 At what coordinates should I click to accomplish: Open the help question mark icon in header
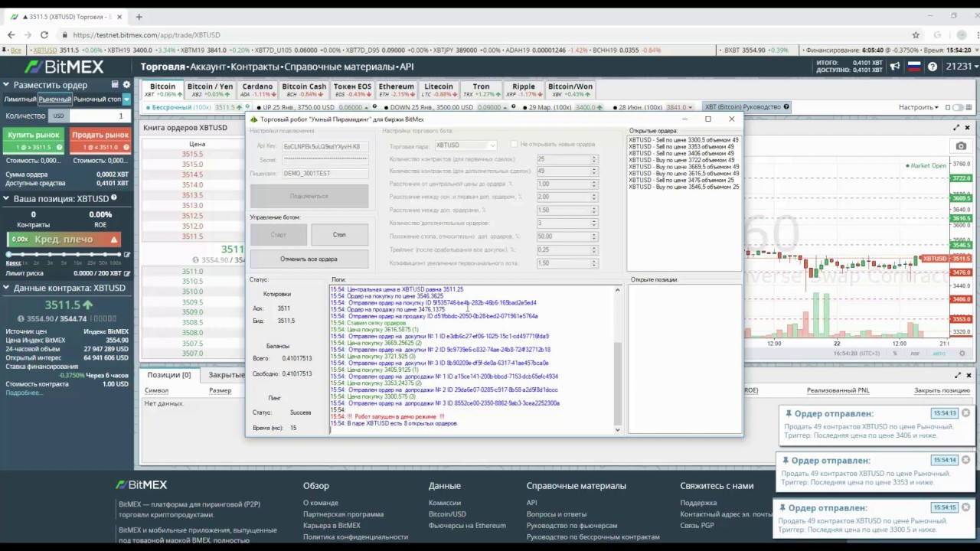tap(933, 67)
